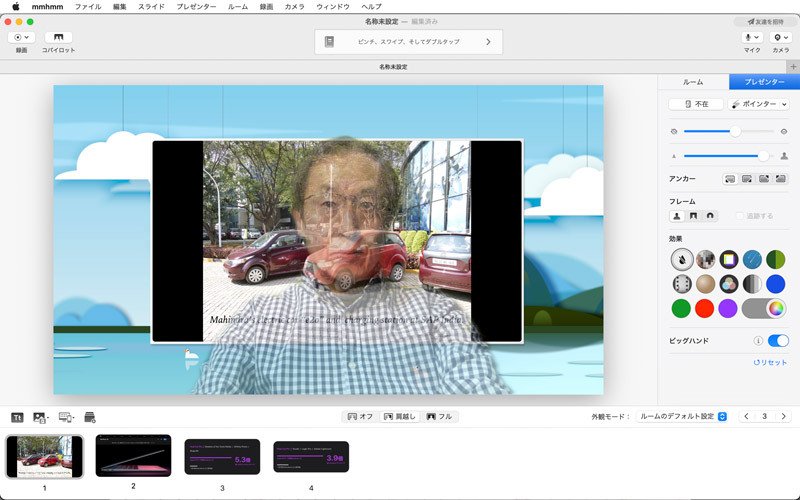Open the screen share slide dropdown

(x=66, y=417)
